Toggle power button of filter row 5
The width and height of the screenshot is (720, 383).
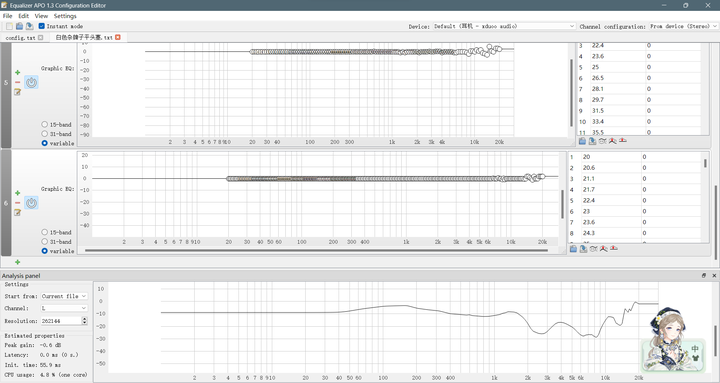pyautogui.click(x=31, y=83)
